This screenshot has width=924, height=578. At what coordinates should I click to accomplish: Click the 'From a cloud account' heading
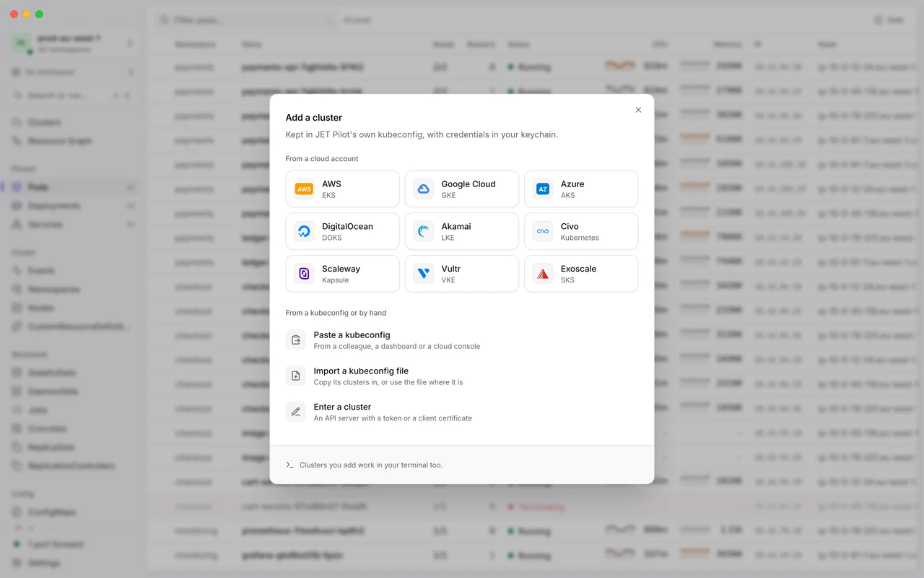[x=322, y=159]
